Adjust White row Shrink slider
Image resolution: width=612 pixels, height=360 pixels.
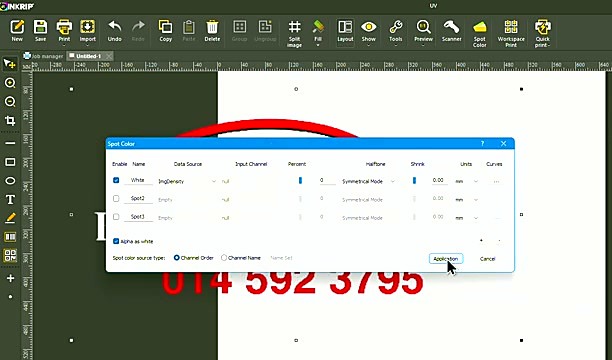point(414,180)
